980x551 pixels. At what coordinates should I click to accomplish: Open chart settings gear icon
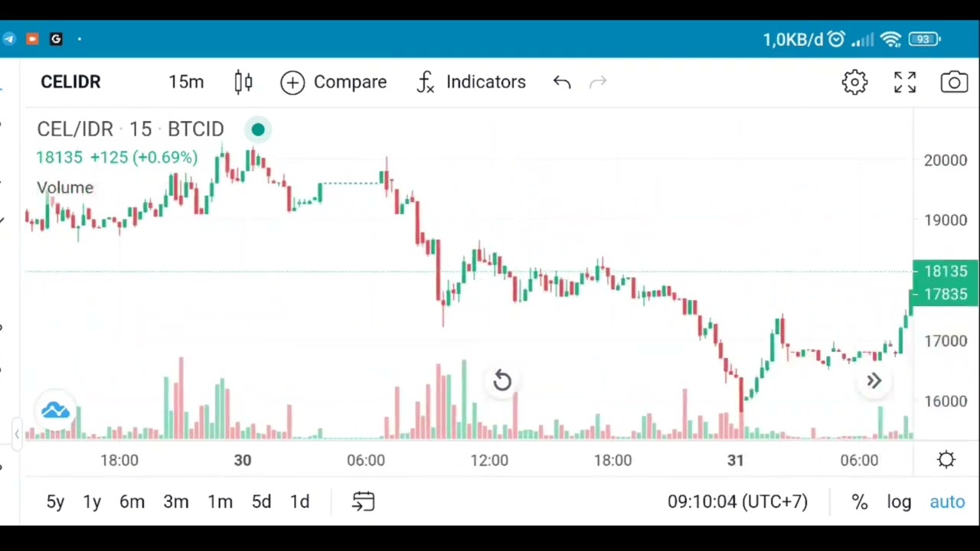click(854, 82)
